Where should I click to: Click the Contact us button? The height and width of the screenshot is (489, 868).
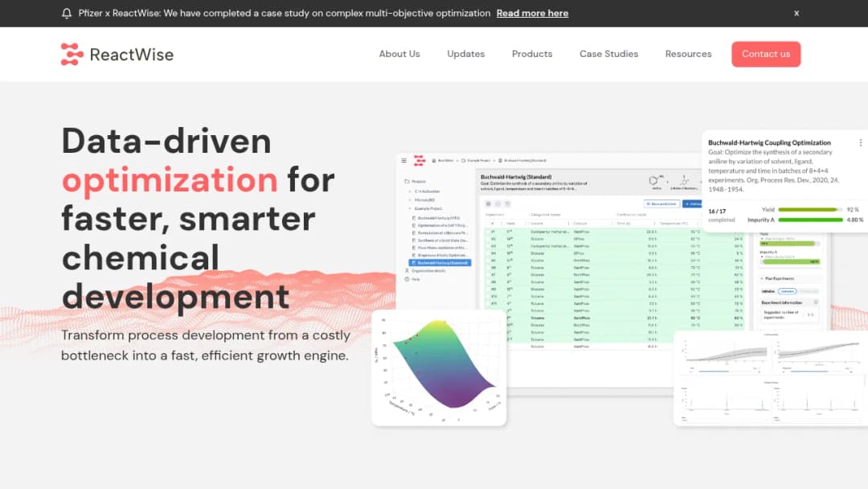[766, 54]
